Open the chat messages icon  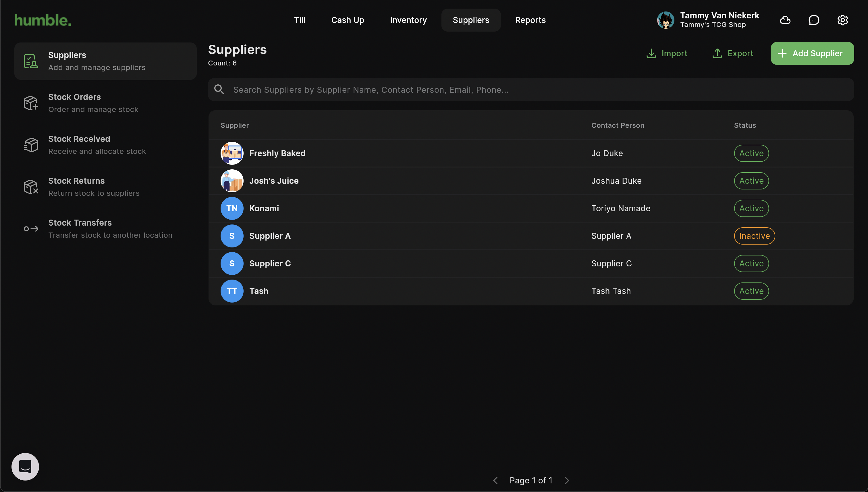[813, 20]
